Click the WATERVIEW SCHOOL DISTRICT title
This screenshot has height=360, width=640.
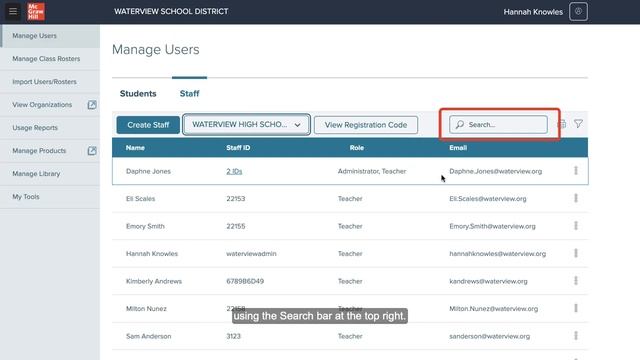pyautogui.click(x=171, y=11)
